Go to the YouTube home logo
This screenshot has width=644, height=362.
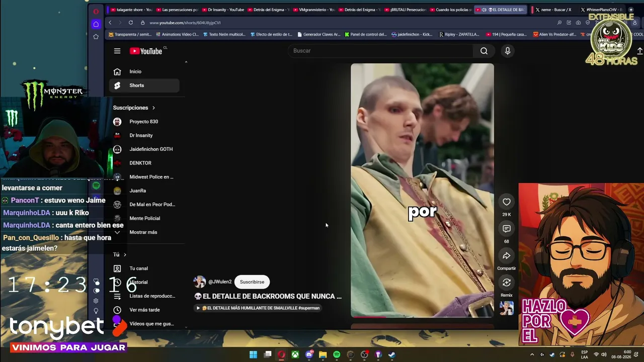click(x=146, y=51)
